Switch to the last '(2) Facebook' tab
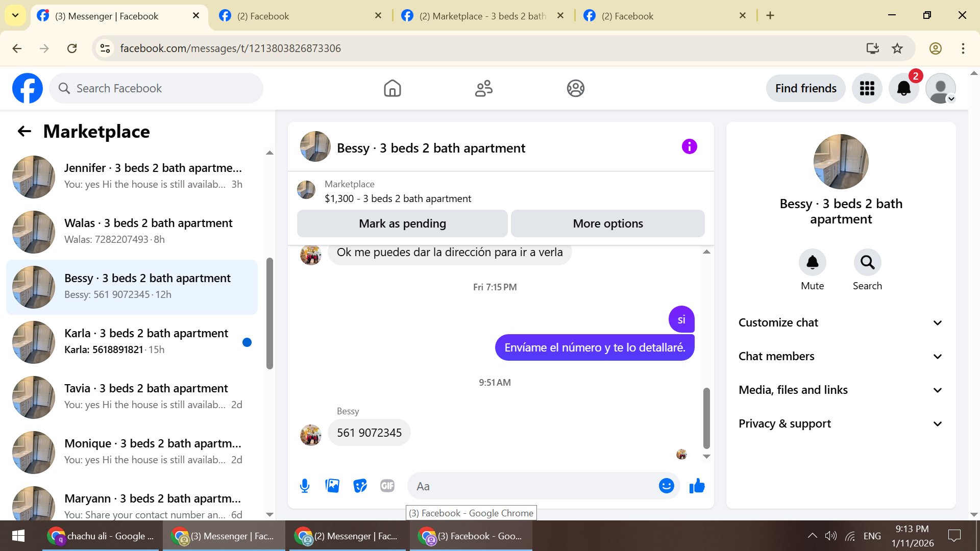 (x=665, y=16)
